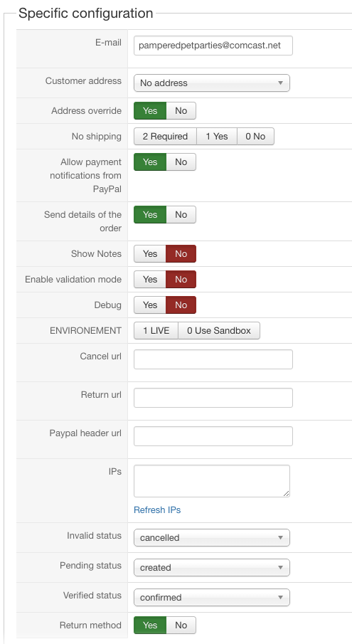Set Return method to No
Viewport: 352px width, 644px height.
pos(181,625)
